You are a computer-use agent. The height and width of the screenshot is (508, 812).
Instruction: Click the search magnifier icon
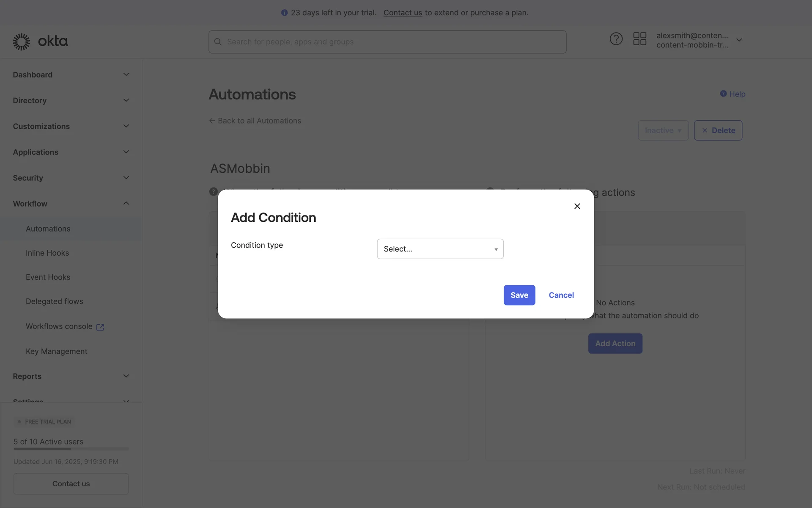218,42
